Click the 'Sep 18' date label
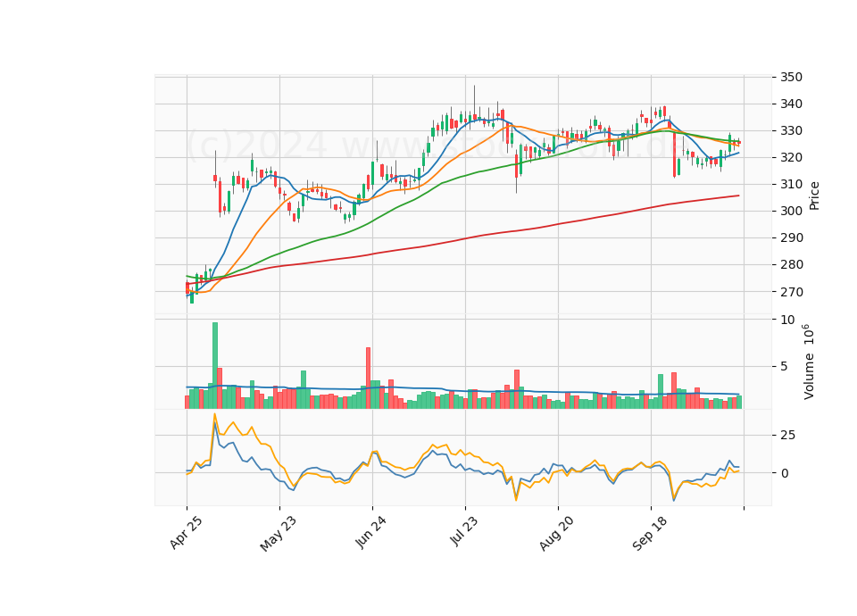This screenshot has height=616, width=857. coord(649,534)
